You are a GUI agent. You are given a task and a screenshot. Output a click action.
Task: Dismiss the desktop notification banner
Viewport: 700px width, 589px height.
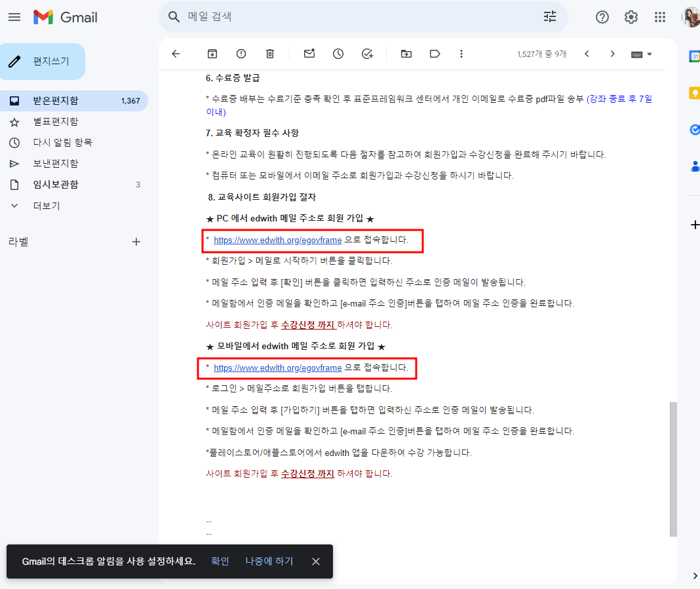(x=316, y=561)
